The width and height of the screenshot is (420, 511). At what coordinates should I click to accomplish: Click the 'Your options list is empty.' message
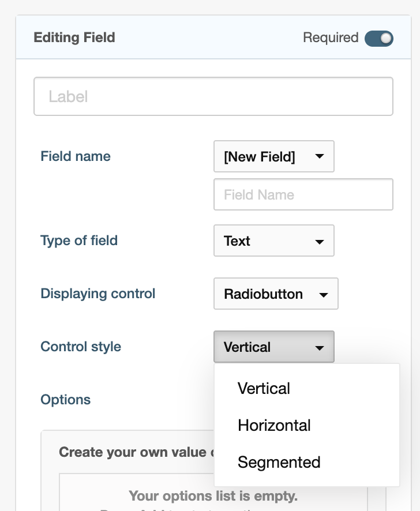(213, 496)
